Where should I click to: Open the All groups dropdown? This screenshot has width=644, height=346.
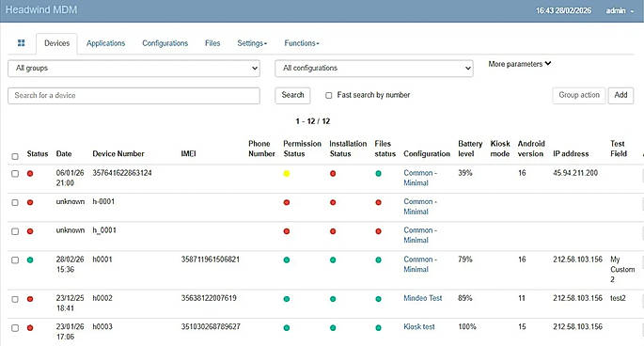point(134,69)
